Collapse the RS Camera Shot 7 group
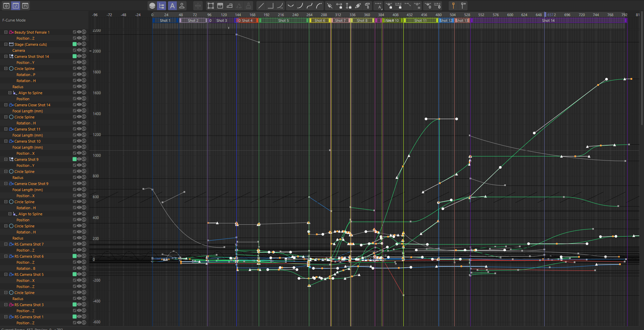The width and height of the screenshot is (644, 330). click(6, 244)
